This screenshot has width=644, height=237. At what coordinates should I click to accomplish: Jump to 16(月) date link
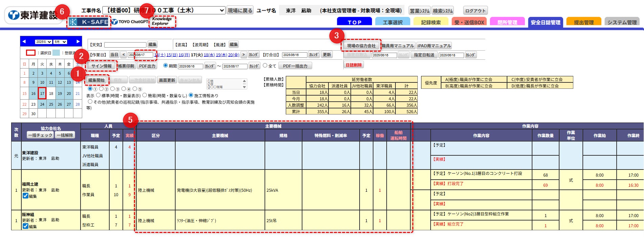pyautogui.click(x=184, y=55)
